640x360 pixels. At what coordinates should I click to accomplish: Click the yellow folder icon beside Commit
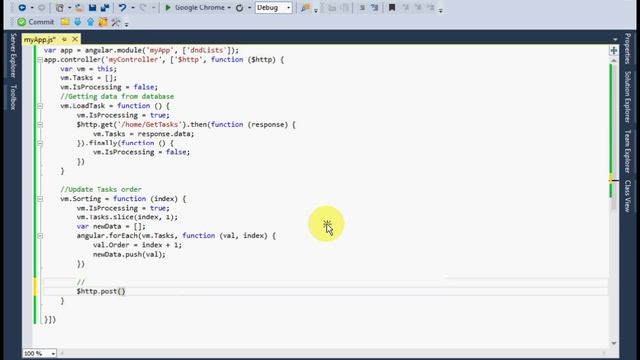click(65, 22)
